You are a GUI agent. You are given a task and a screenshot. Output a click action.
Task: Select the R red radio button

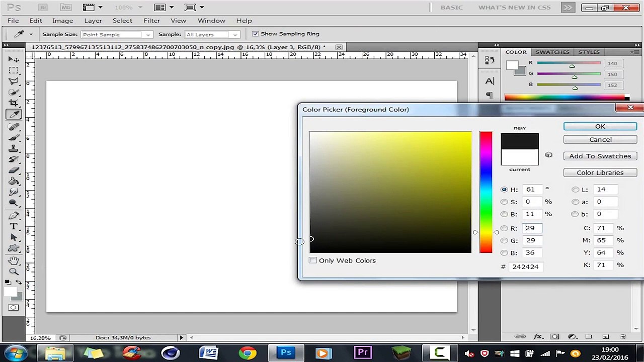coord(504,228)
